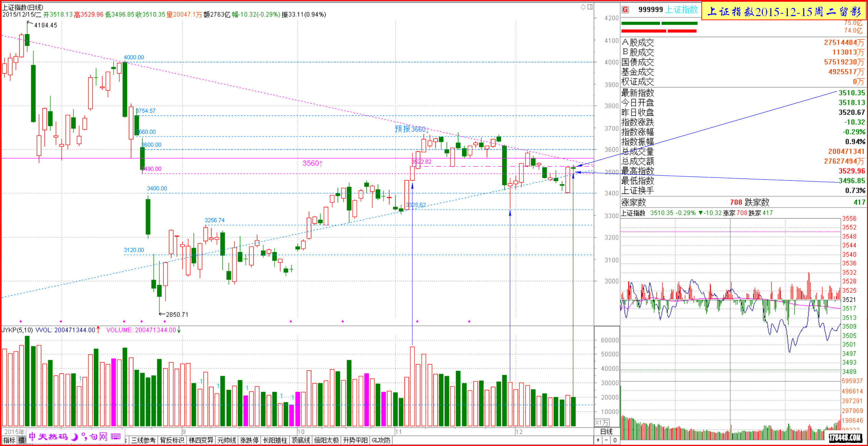This screenshot has width=868, height=446.
Task: Click the 2015年 timeline label
Action: [14, 432]
